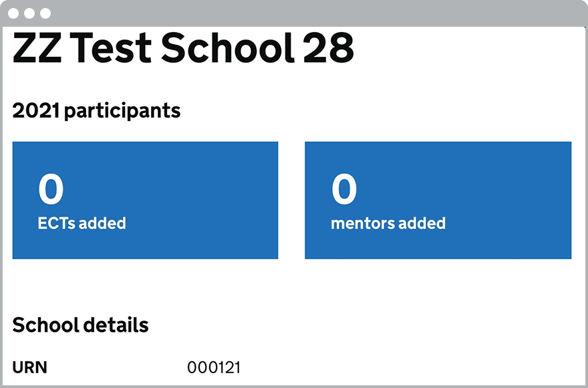This screenshot has height=388, width=588.
Task: Click the middle window control dot
Action: pyautogui.click(x=29, y=13)
